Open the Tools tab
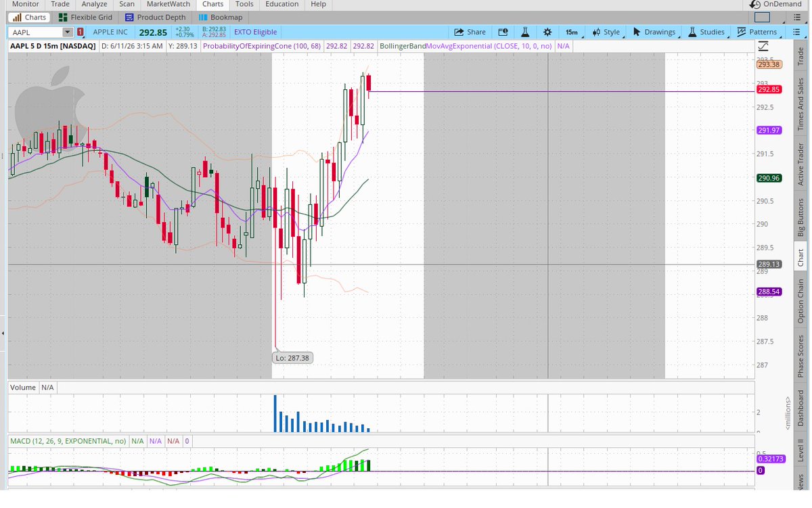The width and height of the screenshot is (812, 508). [x=244, y=4]
